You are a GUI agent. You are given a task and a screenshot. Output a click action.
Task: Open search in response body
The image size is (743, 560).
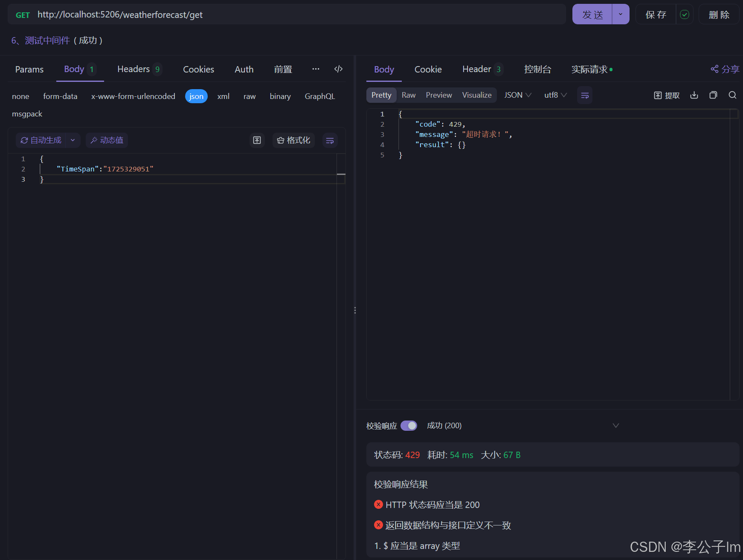click(732, 95)
